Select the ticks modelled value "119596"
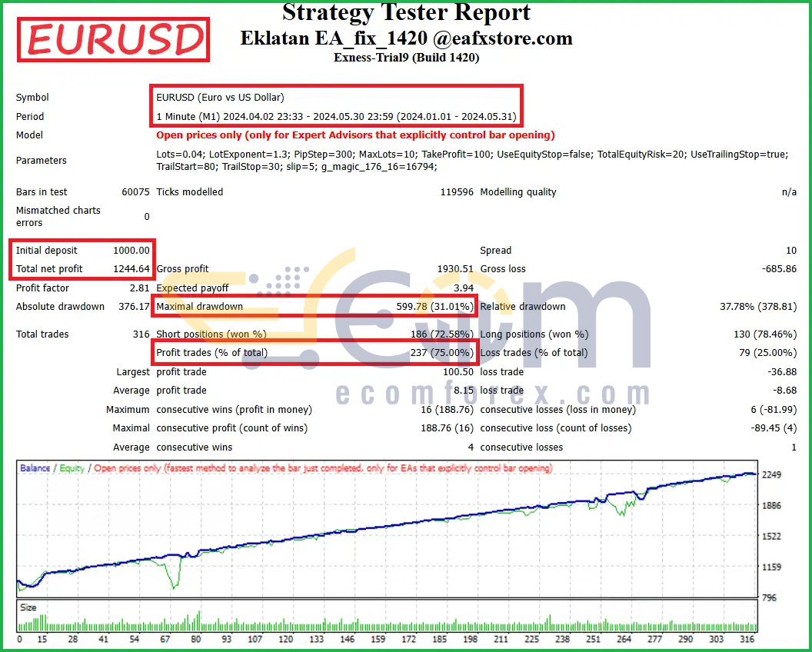 (x=457, y=192)
